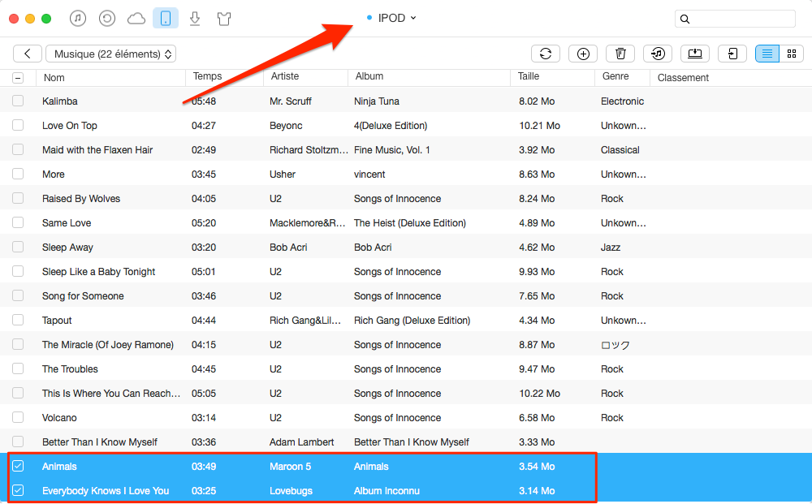Select This Is Where You Can Reach… song
The height and width of the screenshot is (504, 812).
(x=111, y=393)
